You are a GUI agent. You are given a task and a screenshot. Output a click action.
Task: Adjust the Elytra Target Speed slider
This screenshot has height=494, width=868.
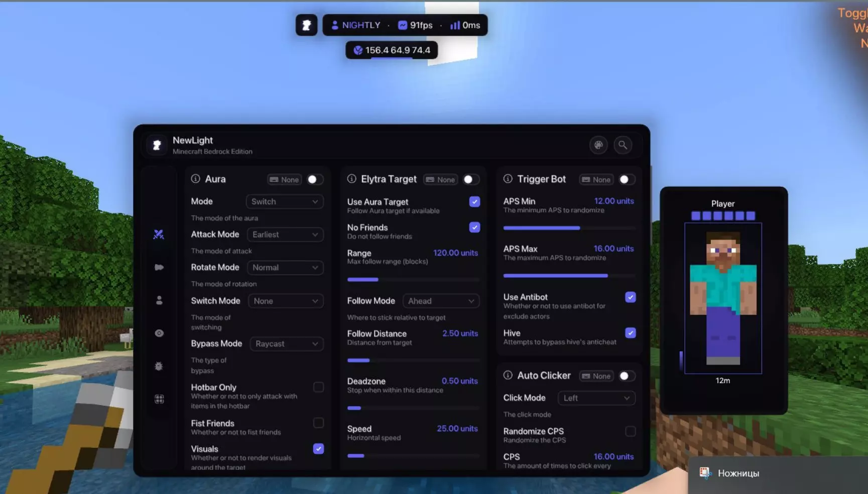[413, 456]
